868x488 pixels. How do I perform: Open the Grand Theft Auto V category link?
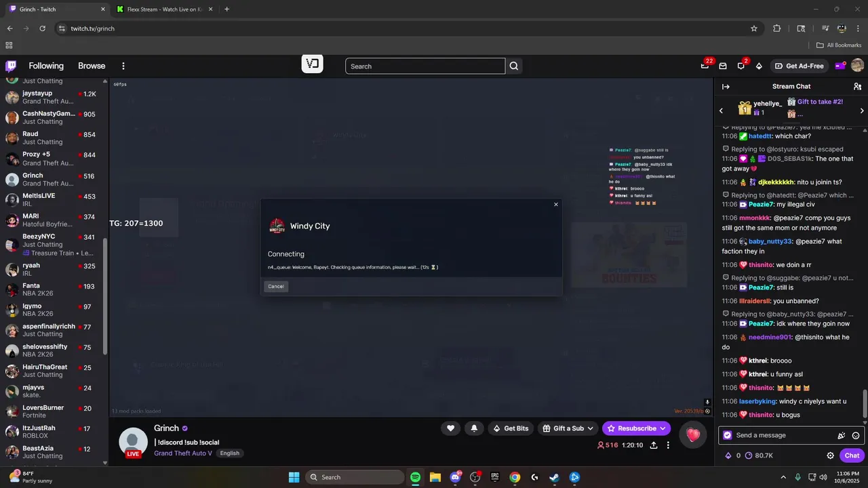[x=183, y=453]
